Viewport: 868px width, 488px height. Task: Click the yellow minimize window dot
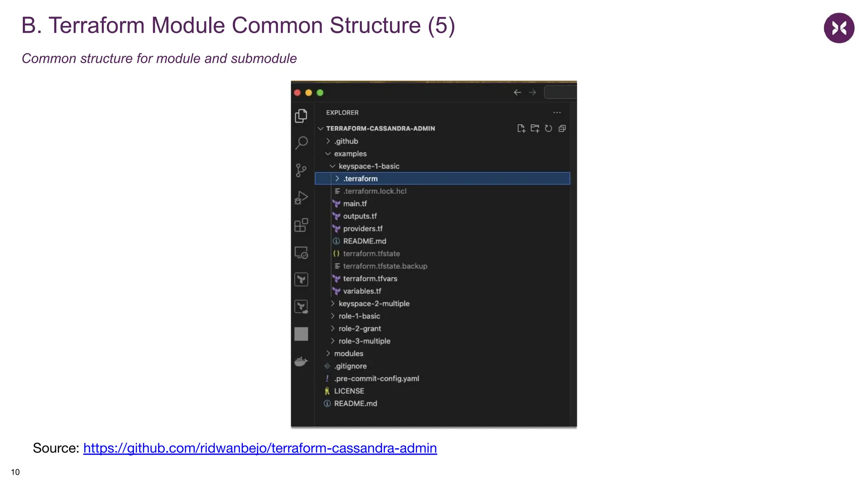coord(309,93)
